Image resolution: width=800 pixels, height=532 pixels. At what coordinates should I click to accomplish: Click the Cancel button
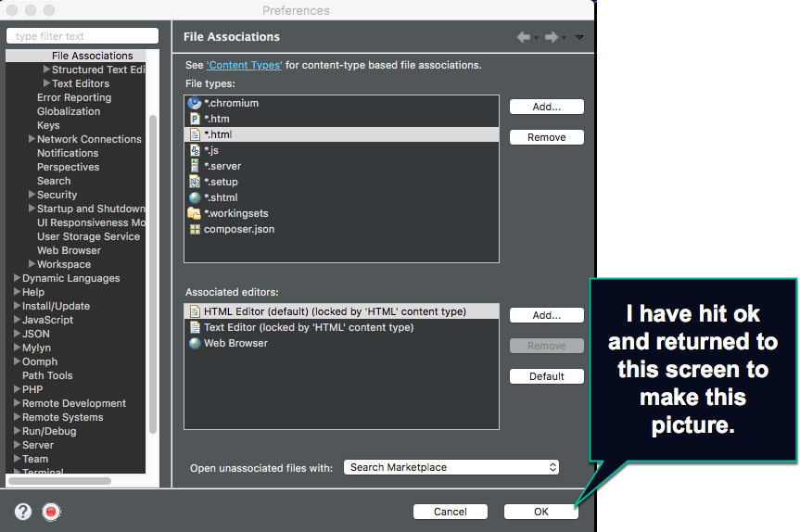pyautogui.click(x=450, y=512)
